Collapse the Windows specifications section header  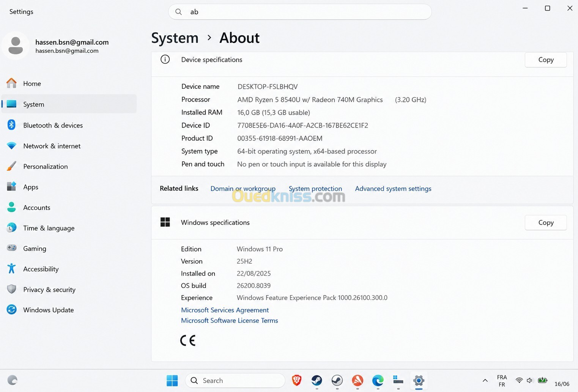(x=362, y=222)
